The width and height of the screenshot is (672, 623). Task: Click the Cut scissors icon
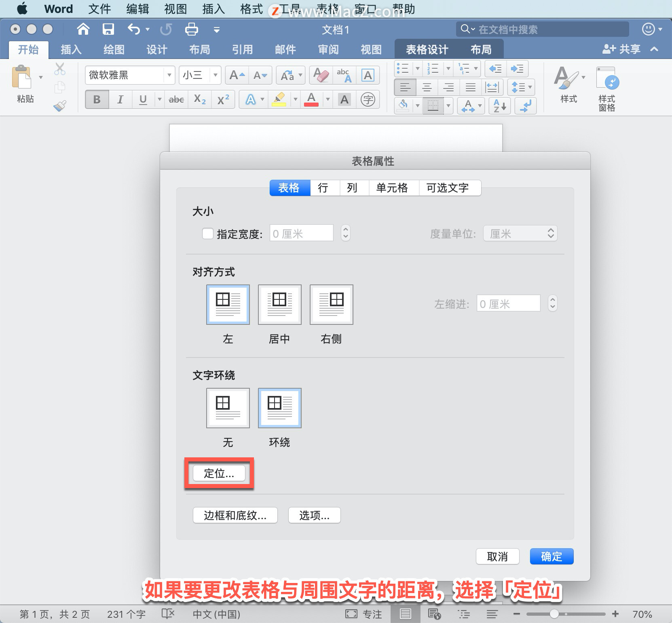60,69
